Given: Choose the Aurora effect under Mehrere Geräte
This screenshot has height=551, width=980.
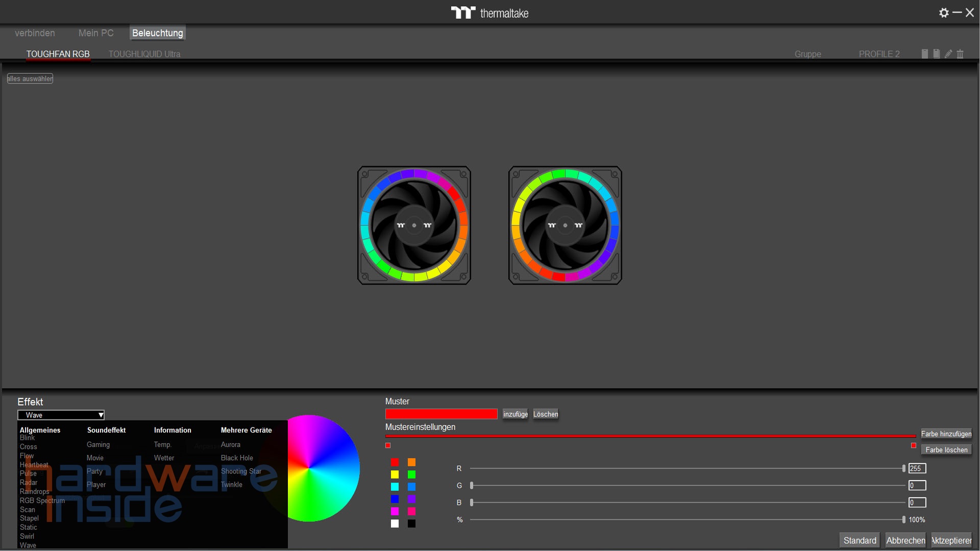Looking at the screenshot, I should [x=230, y=444].
